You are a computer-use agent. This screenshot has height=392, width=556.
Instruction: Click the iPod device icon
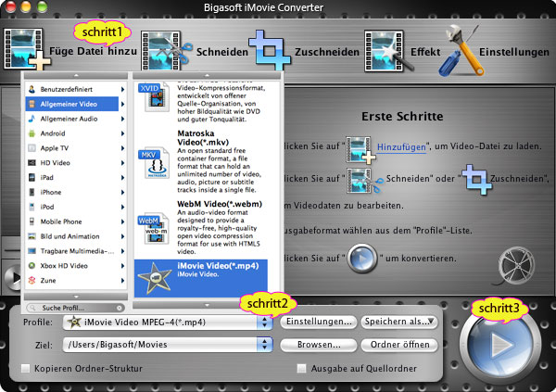[32, 207]
